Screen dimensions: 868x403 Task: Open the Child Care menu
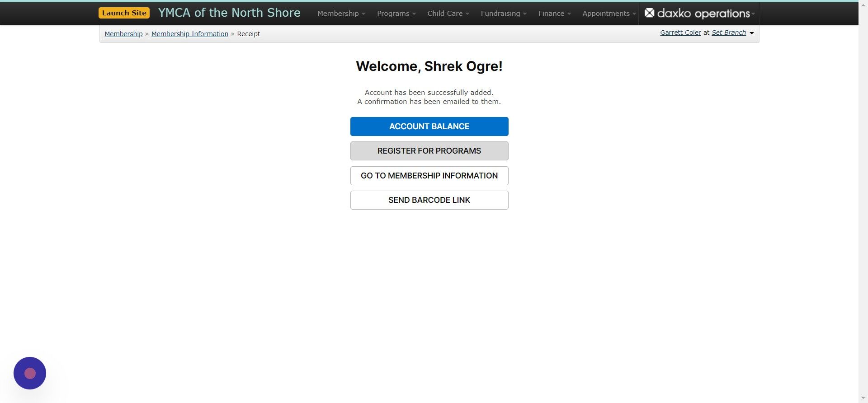448,14
